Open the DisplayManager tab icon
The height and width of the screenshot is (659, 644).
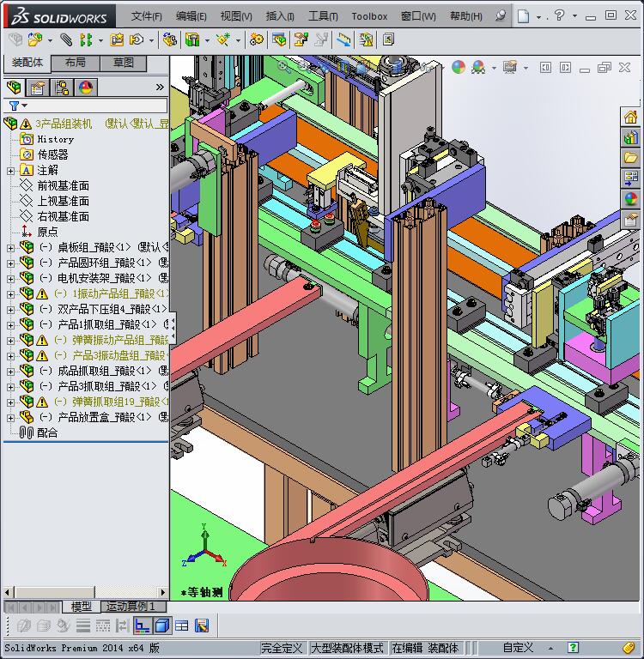coord(86,88)
